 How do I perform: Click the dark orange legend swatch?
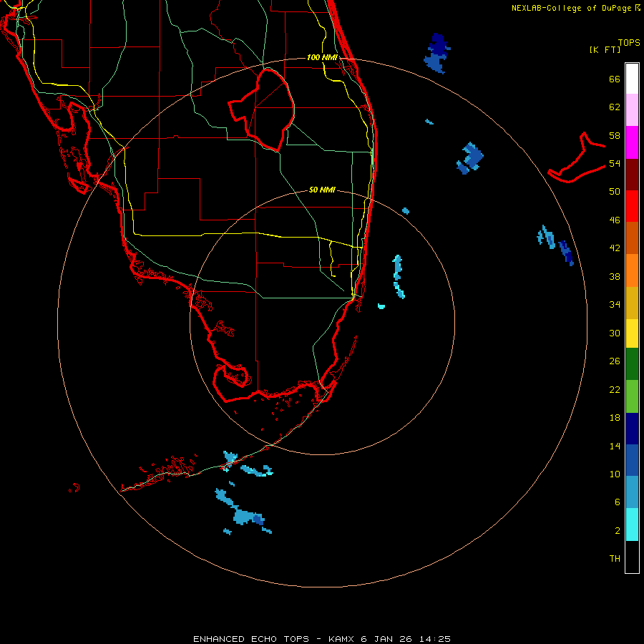[632, 238]
